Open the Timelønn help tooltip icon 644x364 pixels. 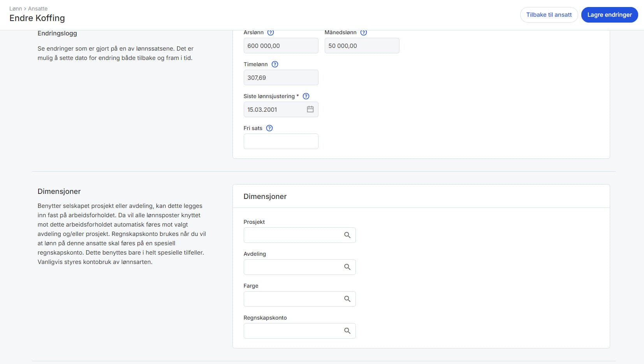pos(275,64)
